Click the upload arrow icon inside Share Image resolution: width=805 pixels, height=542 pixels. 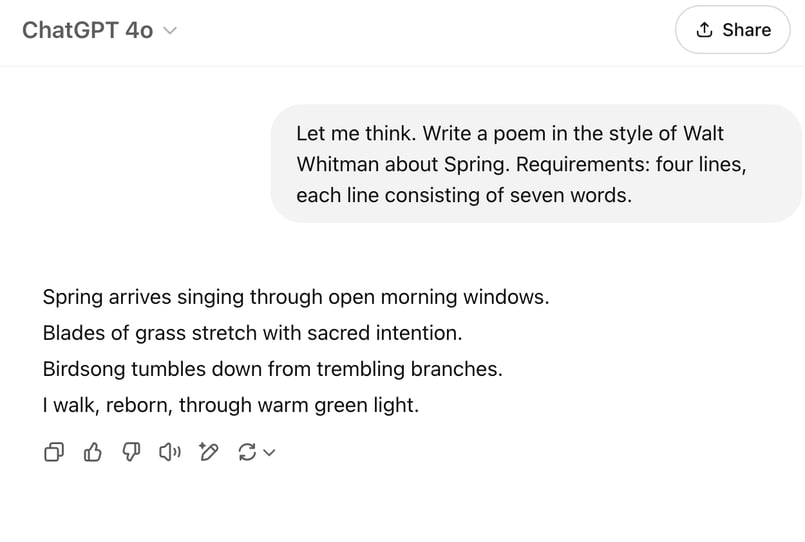[704, 30]
